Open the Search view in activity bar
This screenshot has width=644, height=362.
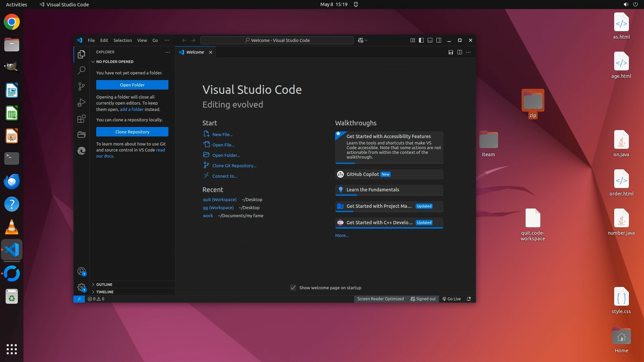coord(82,70)
